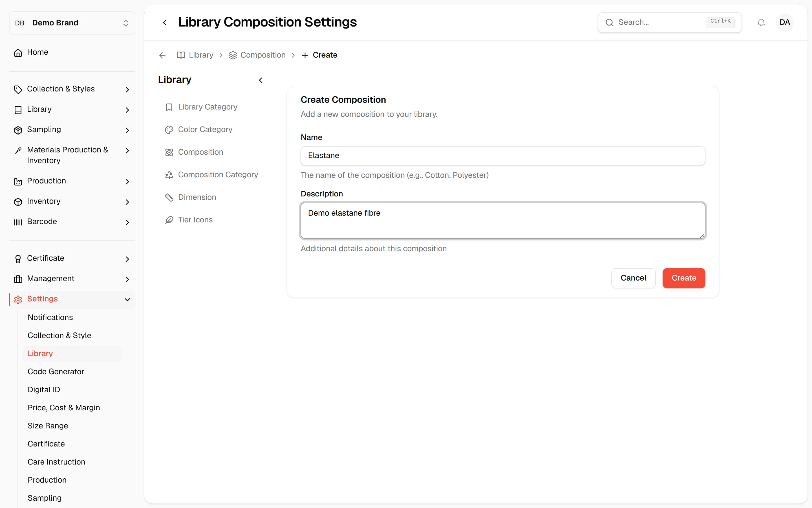Viewport: 812px width, 508px height.
Task: Go to Composition breadcrumb link
Action: point(257,55)
